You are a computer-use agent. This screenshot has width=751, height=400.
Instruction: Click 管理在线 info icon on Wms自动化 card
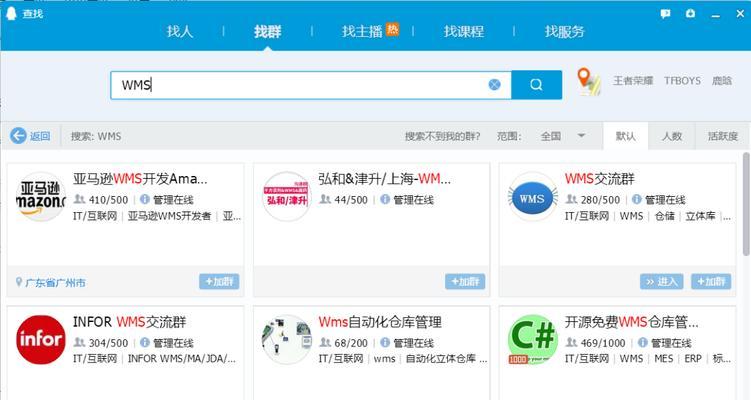[x=385, y=343]
